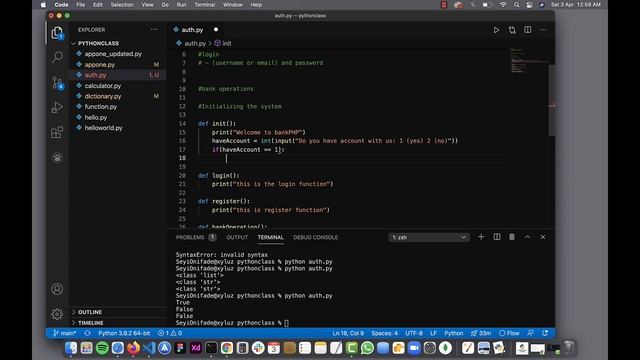Open helloworld.py in explorer
Screen dimensions: 640x360
tap(103, 128)
